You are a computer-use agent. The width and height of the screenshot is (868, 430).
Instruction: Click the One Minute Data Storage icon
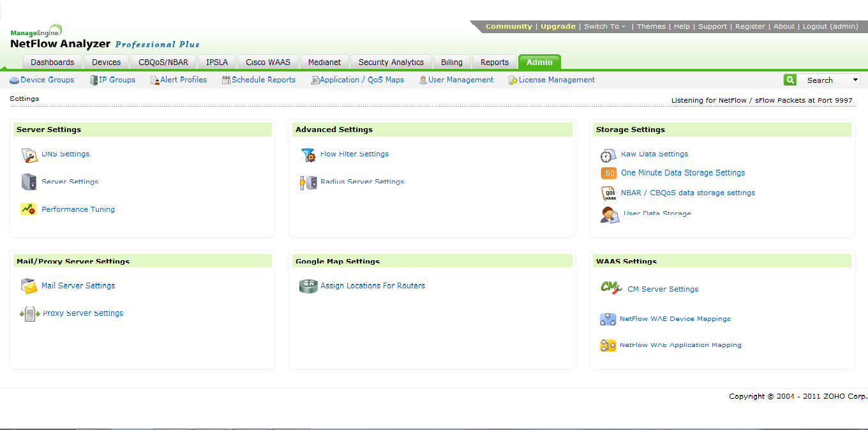click(x=609, y=173)
